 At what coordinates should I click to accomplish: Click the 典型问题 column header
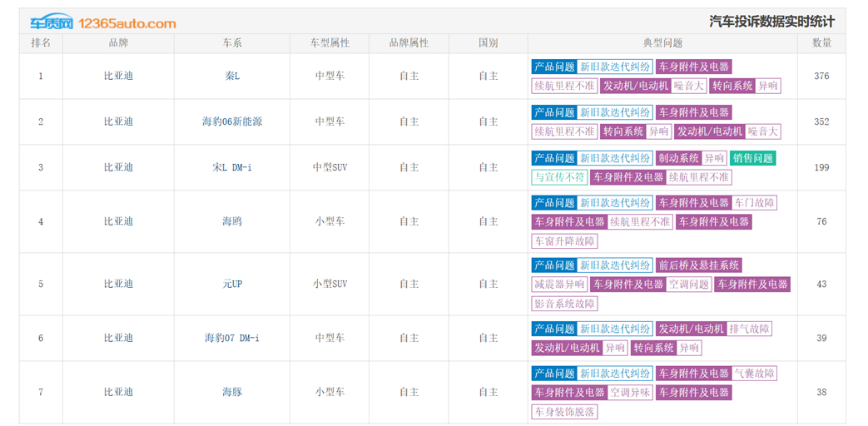pyautogui.click(x=662, y=43)
